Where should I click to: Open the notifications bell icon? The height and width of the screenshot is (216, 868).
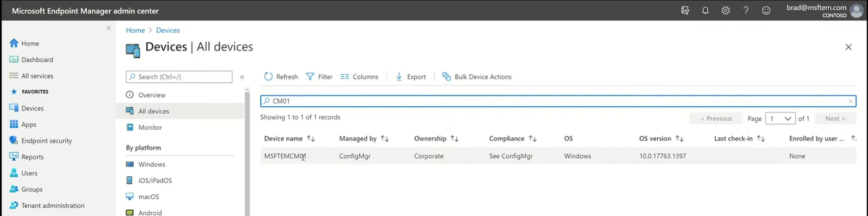click(705, 10)
